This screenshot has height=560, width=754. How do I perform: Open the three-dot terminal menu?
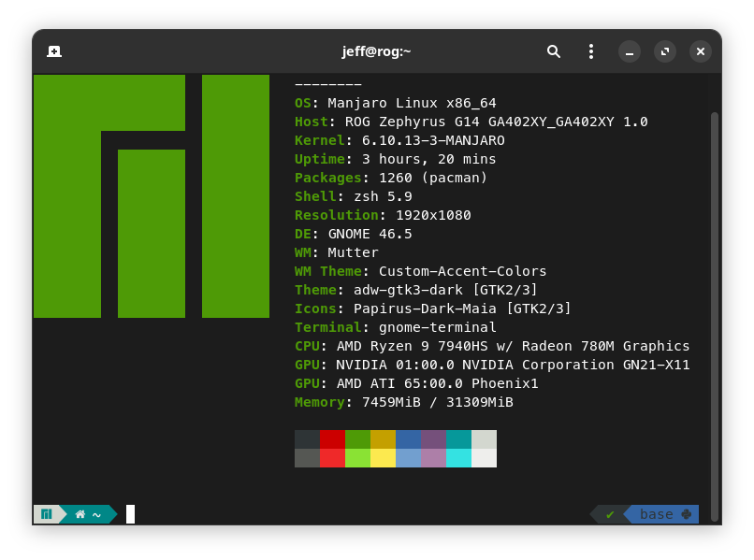coord(591,51)
